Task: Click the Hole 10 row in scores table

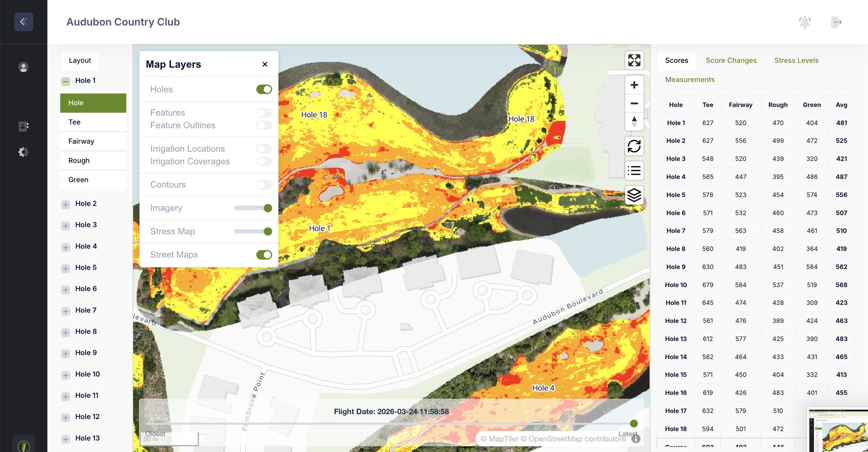Action: click(756, 285)
